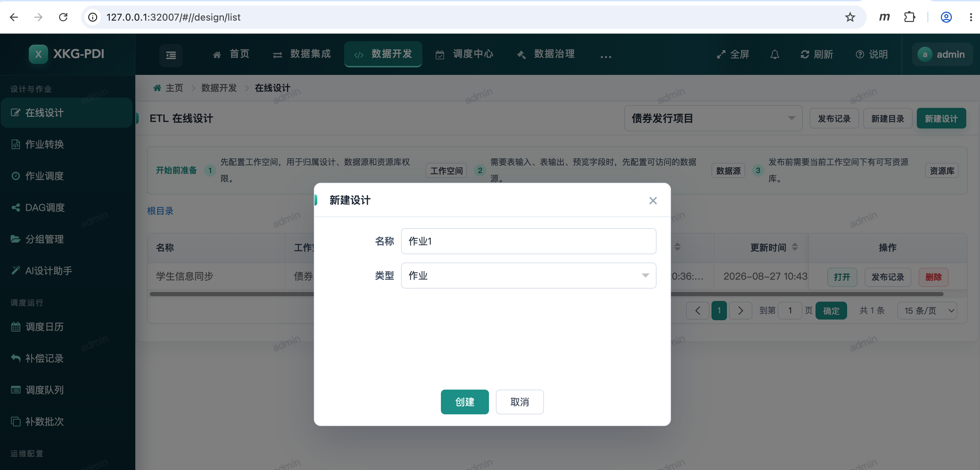This screenshot has height=470, width=980.
Task: Go to the next page arrow
Action: coord(740,311)
